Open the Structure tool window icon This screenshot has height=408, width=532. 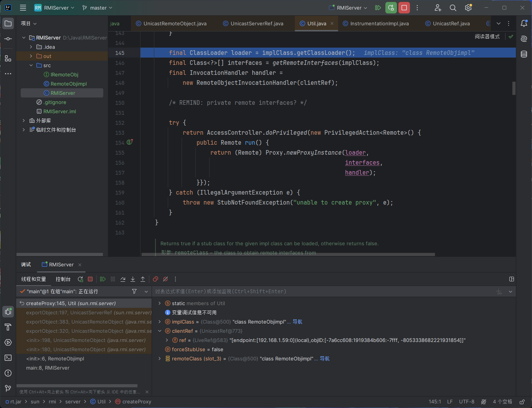coord(8,58)
